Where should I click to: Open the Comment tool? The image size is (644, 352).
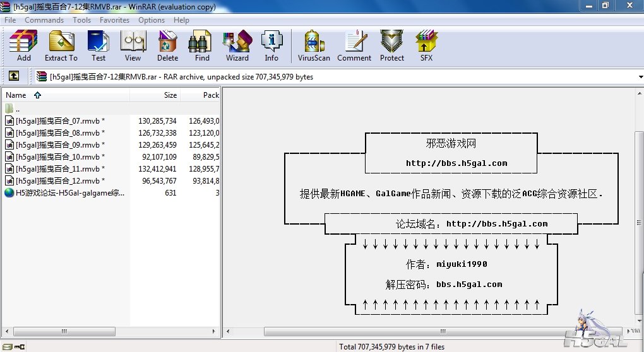coord(354,45)
